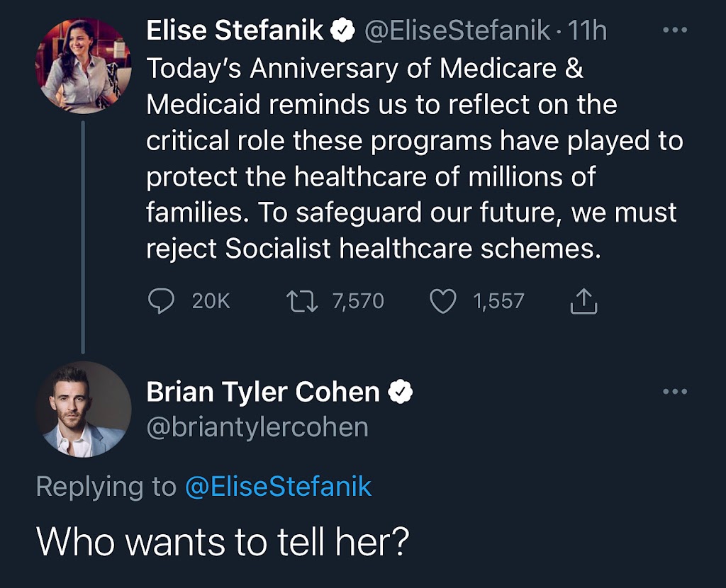Click Brian Tyler Cohen's verified badge
Screen dimensions: 726x588
tap(401, 392)
